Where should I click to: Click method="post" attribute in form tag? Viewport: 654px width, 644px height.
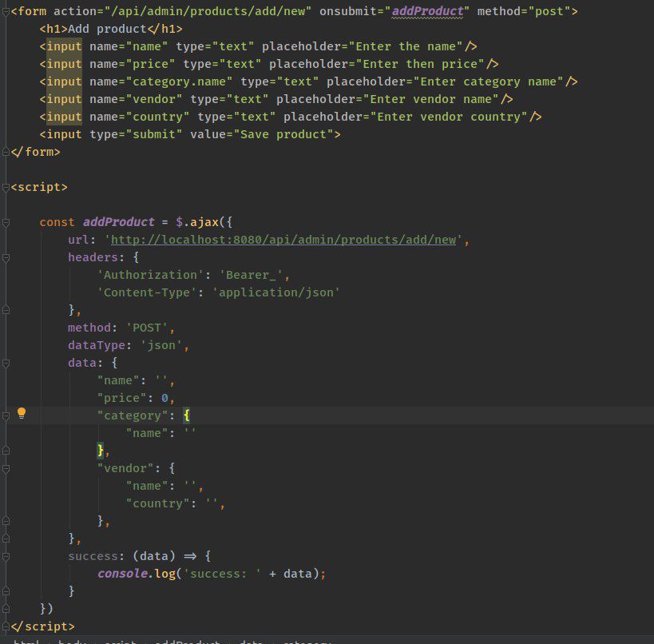524,11
